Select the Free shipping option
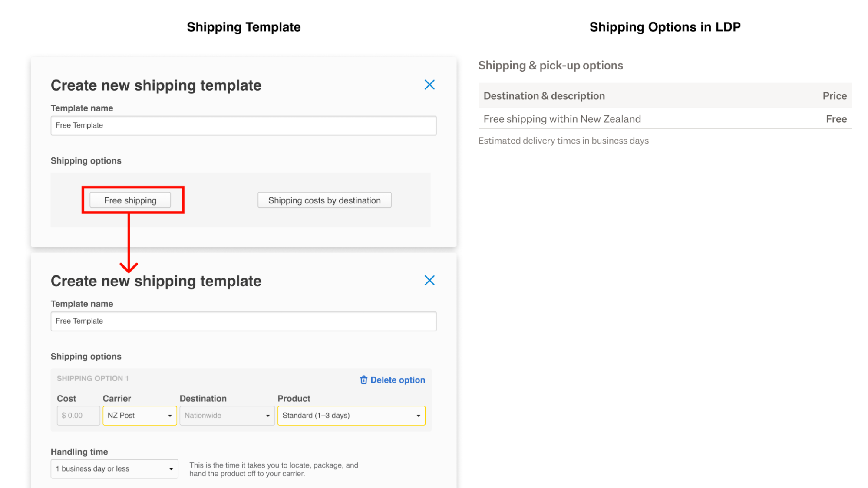This screenshot has height=488, width=868. click(x=130, y=200)
